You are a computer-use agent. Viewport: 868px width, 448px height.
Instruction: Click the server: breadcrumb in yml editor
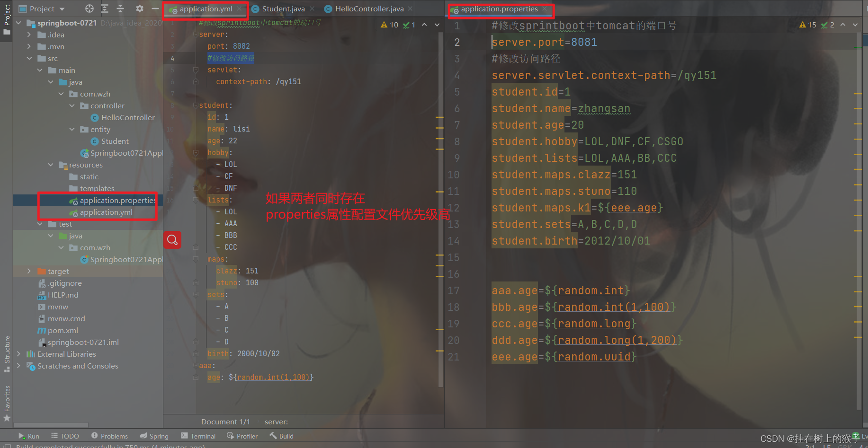tap(276, 422)
